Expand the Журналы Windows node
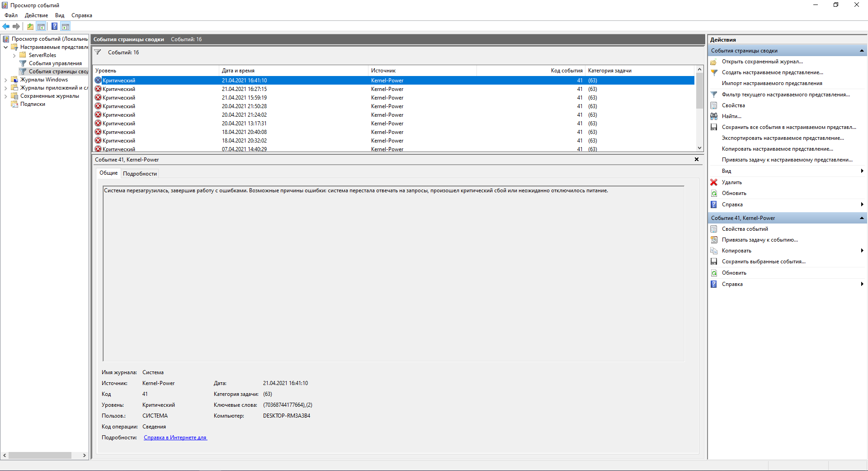The image size is (868, 471). [x=5, y=80]
